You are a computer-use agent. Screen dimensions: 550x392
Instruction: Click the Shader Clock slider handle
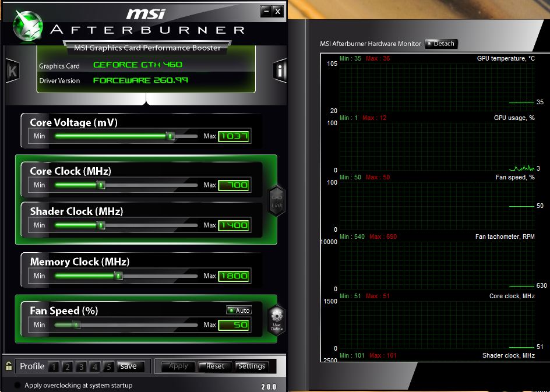(101, 225)
